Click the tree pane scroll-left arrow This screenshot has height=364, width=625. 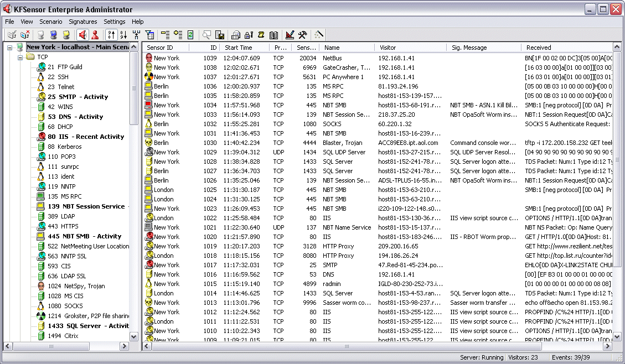(x=8, y=346)
